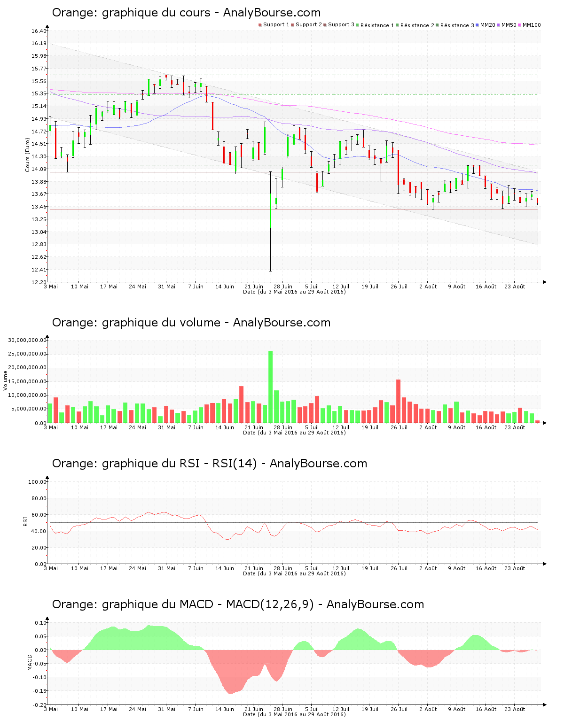Screen dimensions: 564x728
Task: Click '26 Juil' date on volume chart axis
Action: tap(399, 427)
